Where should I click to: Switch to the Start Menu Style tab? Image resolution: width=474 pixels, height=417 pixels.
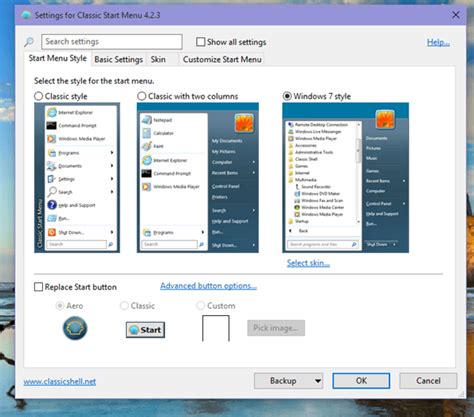tap(57, 58)
